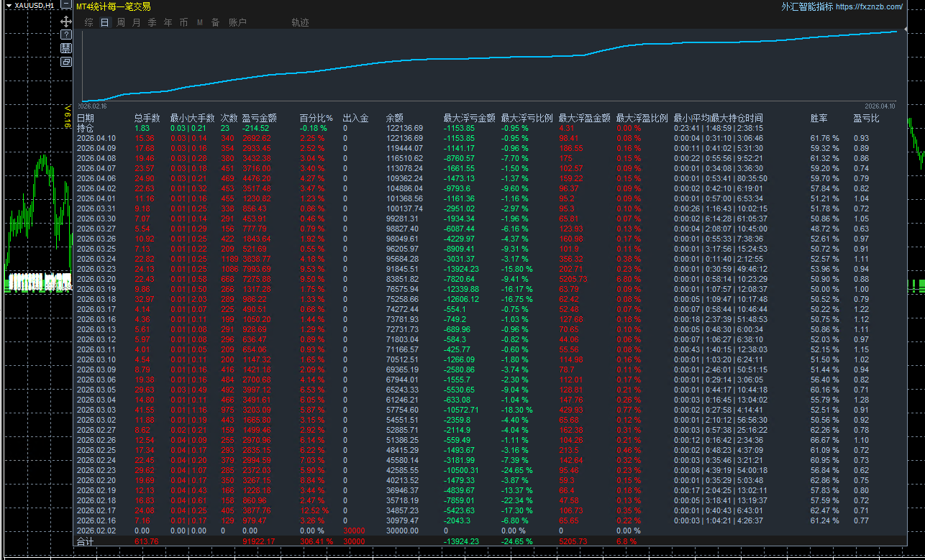This screenshot has height=560, width=925.
Task: Select the 备 tab
Action: pyautogui.click(x=216, y=23)
